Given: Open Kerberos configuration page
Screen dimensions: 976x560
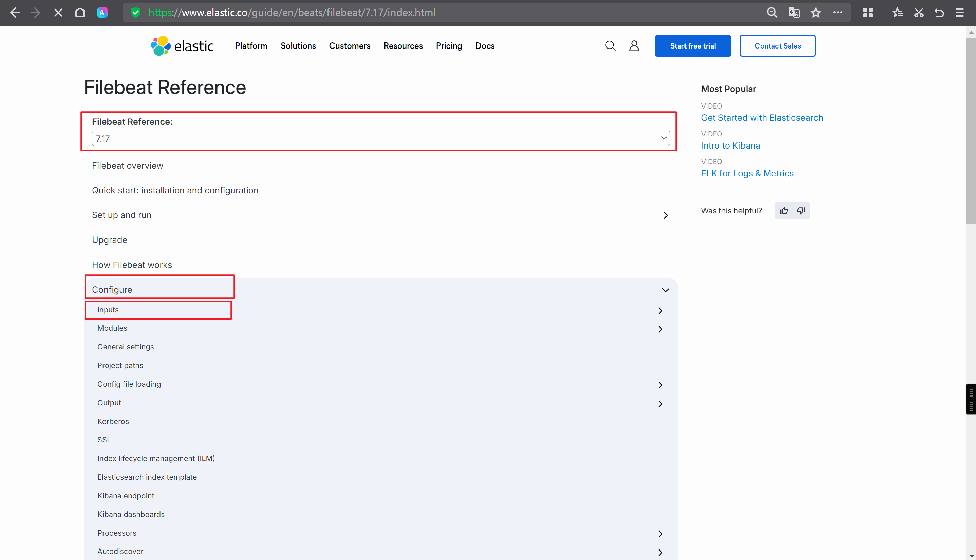Looking at the screenshot, I should pos(113,422).
